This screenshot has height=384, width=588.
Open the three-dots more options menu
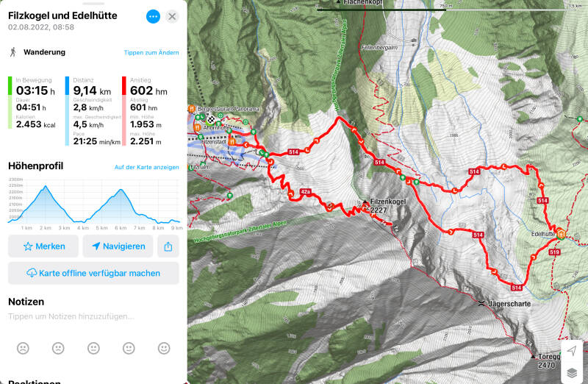pyautogui.click(x=153, y=16)
